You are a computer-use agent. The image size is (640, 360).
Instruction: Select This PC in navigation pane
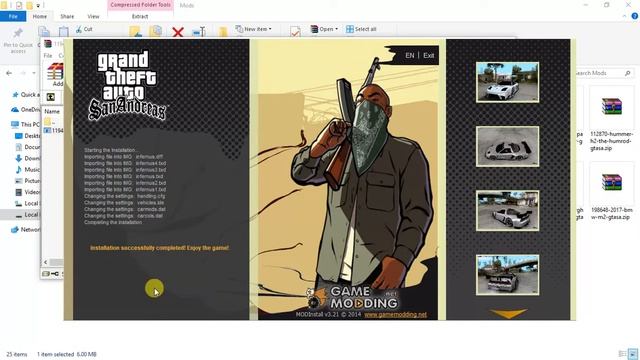(26, 124)
